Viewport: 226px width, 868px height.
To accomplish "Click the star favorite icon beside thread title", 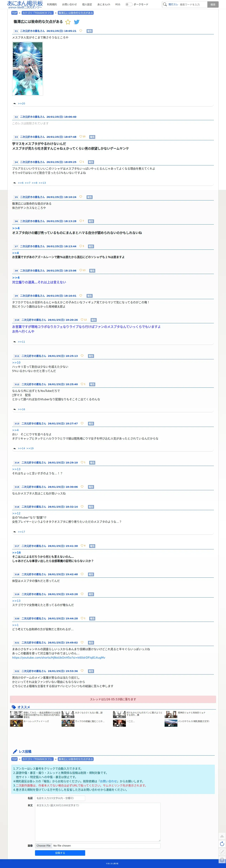I will 68,22.
